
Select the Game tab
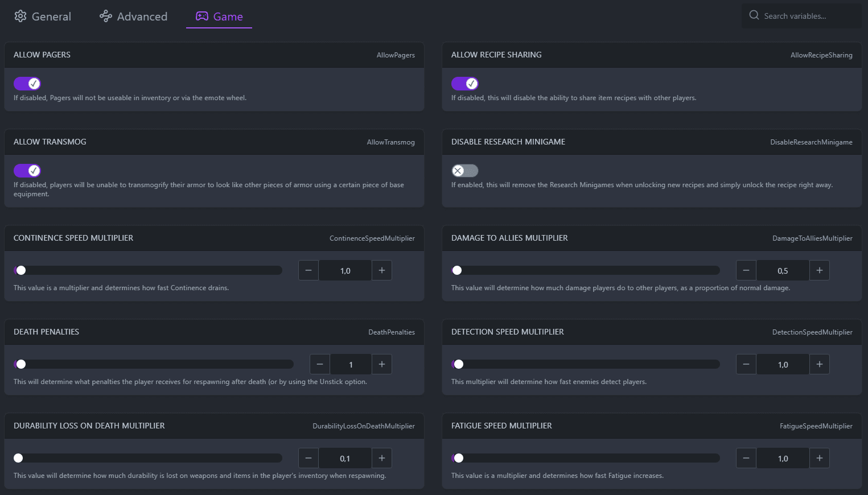[x=219, y=16]
